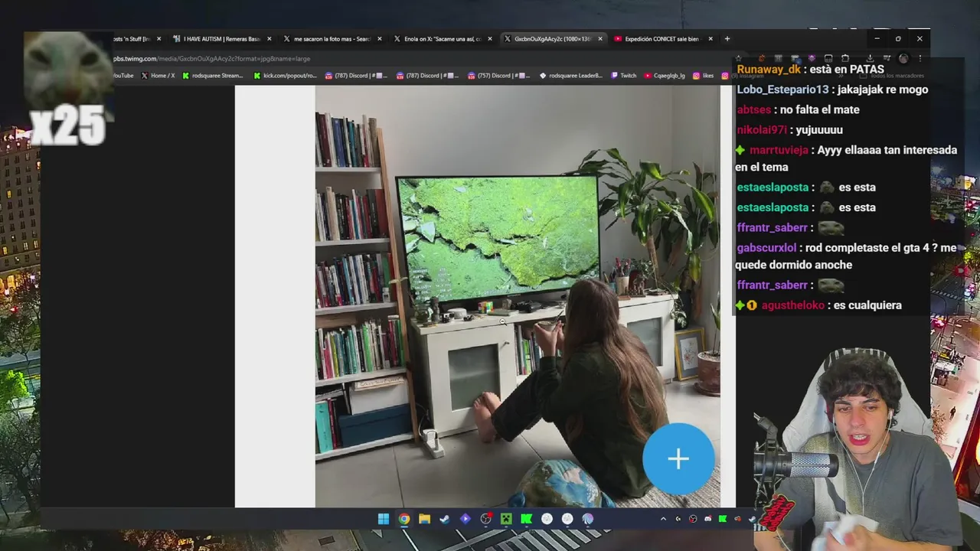
Task: Open the media control icon in the toolbar
Action: pyautogui.click(x=887, y=58)
